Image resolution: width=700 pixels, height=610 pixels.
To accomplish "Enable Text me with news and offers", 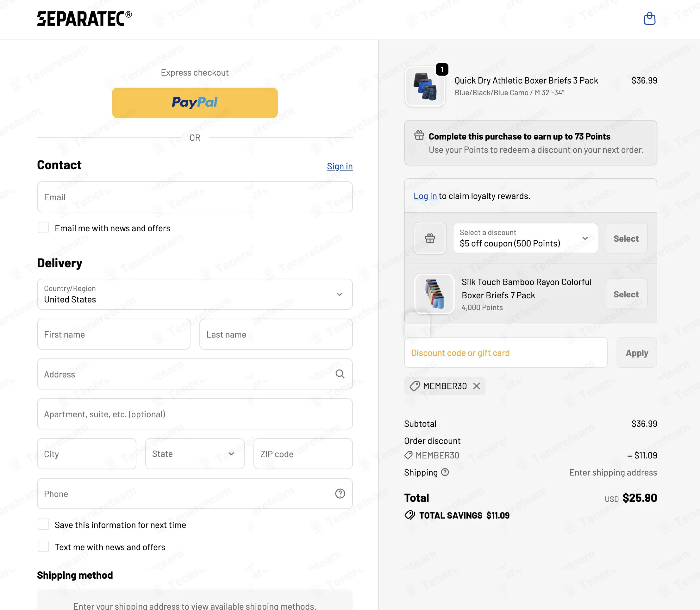I will [x=43, y=547].
